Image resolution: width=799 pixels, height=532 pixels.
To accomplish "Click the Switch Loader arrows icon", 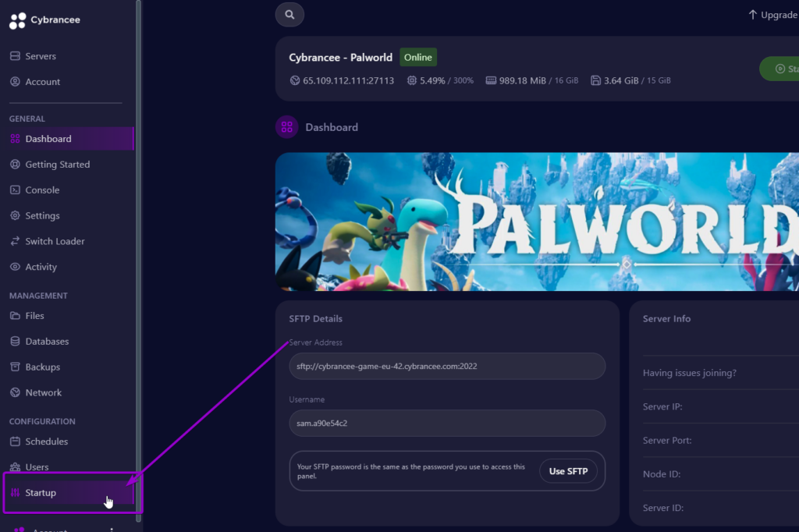I will pos(15,241).
